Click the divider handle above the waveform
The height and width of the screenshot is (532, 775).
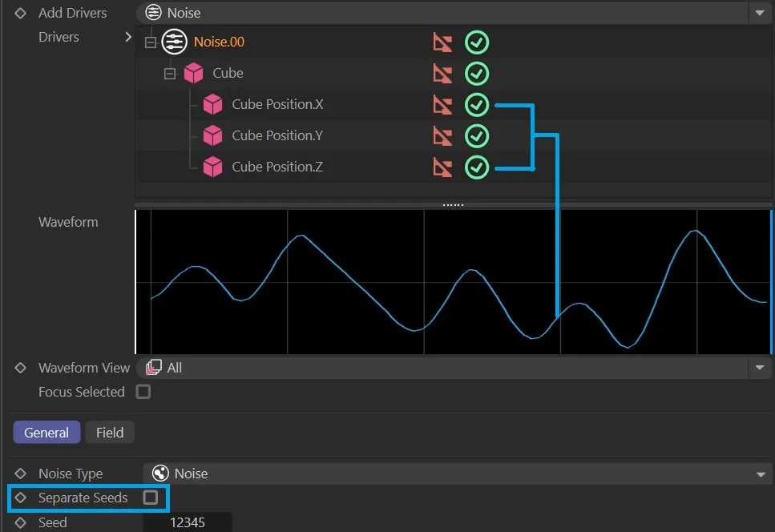coord(453,205)
